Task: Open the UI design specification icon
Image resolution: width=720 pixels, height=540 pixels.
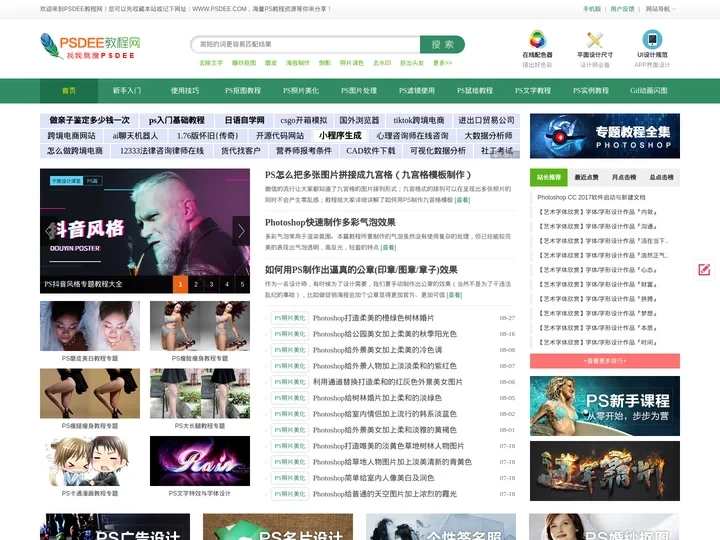Action: coord(652,39)
